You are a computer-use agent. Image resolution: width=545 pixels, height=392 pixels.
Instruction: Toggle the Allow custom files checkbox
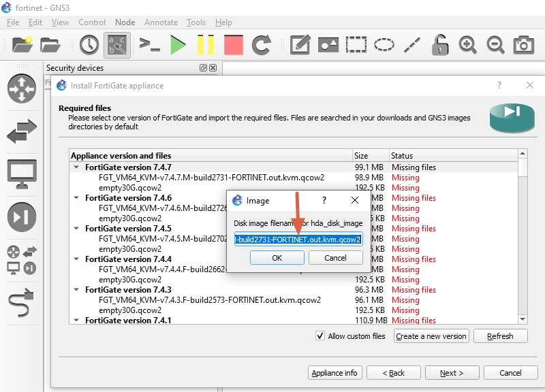tap(320, 336)
